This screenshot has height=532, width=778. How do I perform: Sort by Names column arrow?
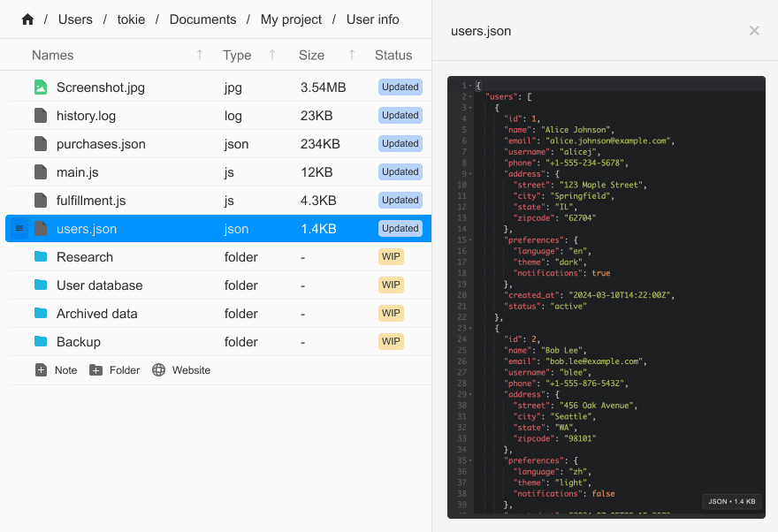(200, 55)
